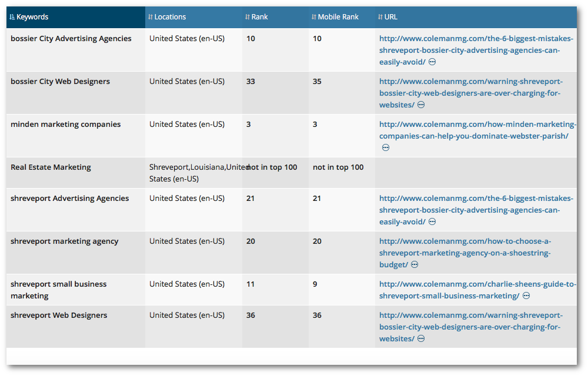Image resolution: width=588 pixels, height=376 pixels.
Task: Sort table by the Keywords column header
Action: 76,17
